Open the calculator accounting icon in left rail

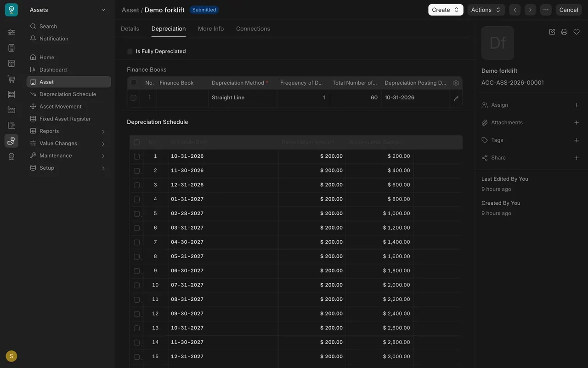(x=11, y=48)
